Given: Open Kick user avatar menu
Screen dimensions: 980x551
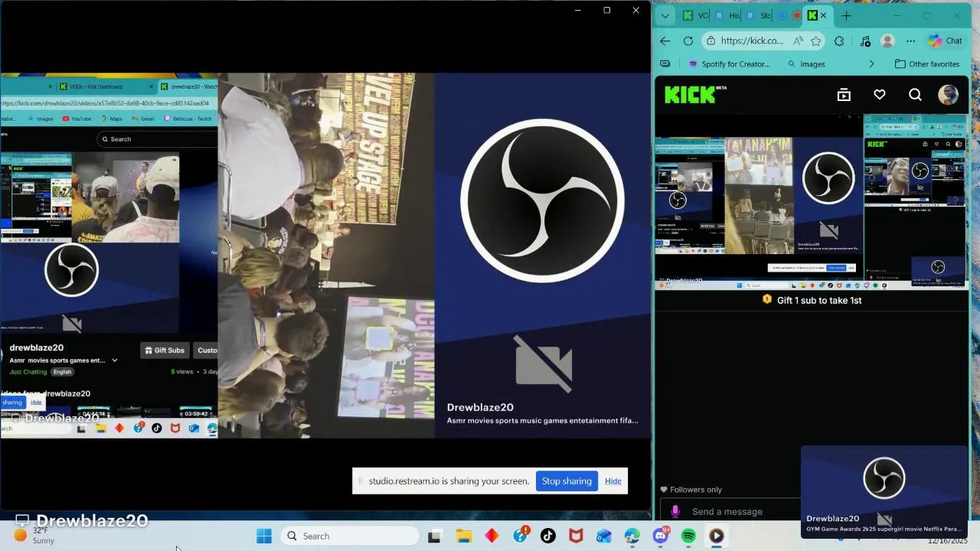Looking at the screenshot, I should (949, 95).
